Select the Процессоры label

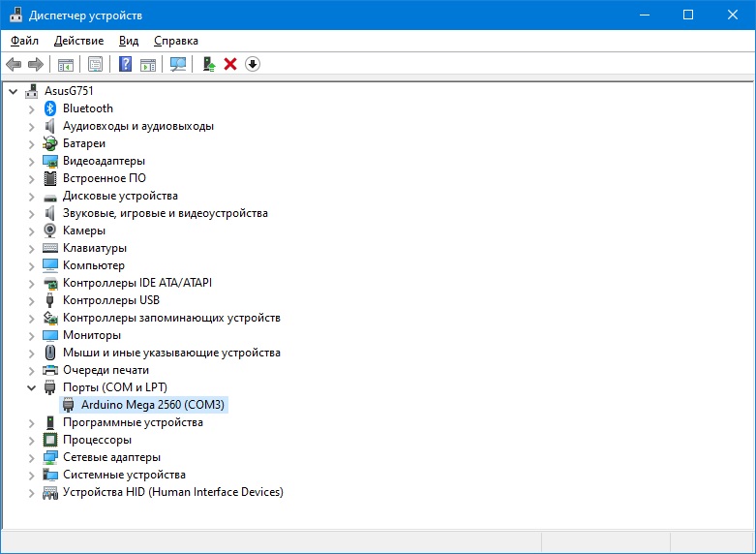[97, 440]
